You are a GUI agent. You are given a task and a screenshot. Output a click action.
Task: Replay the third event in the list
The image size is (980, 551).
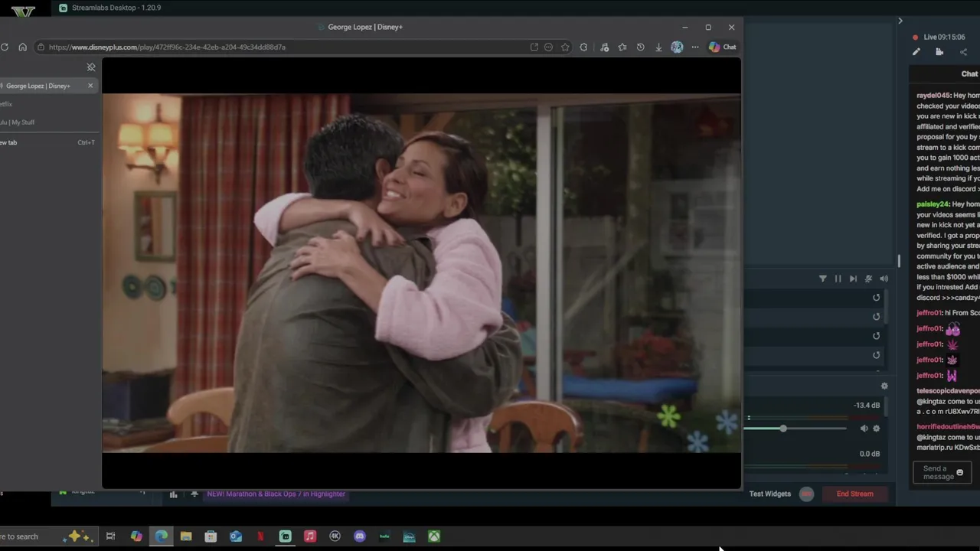[x=877, y=336]
